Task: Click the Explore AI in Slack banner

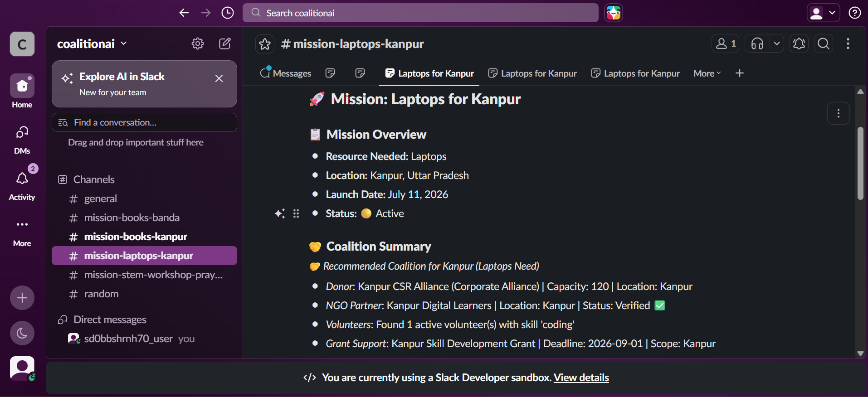Action: coord(144,84)
